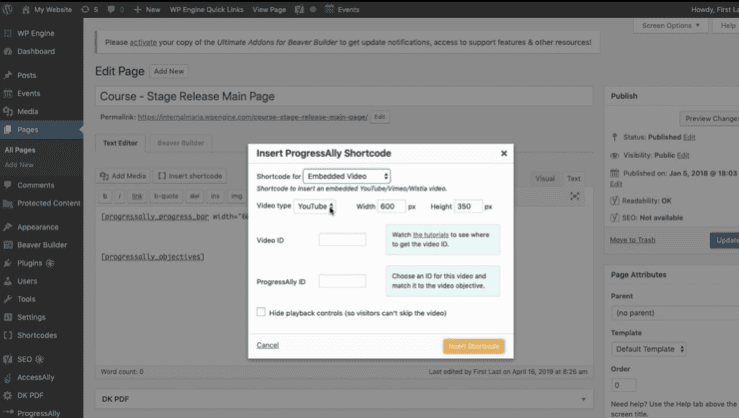Click View Page in admin bar
Viewport: 739px width, 418px height.
point(269,9)
